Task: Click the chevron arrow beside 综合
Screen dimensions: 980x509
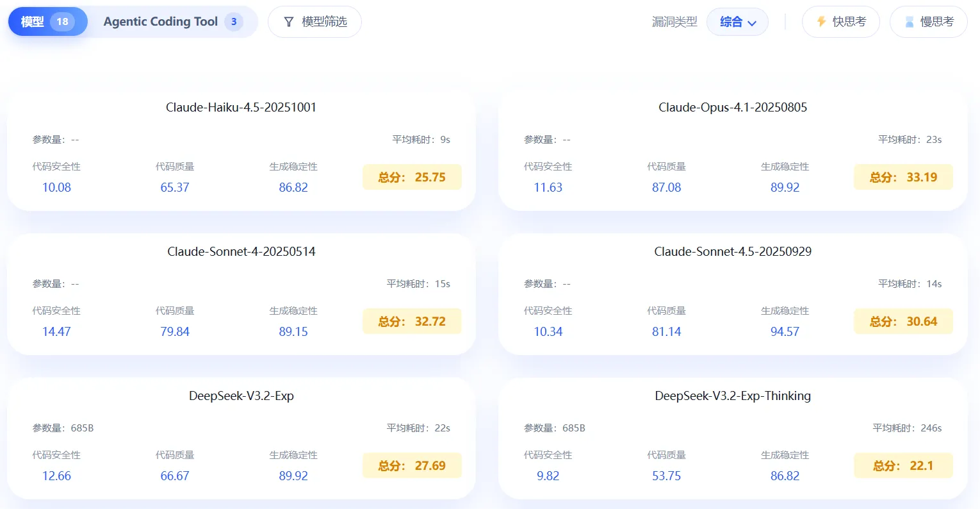Action: (752, 23)
